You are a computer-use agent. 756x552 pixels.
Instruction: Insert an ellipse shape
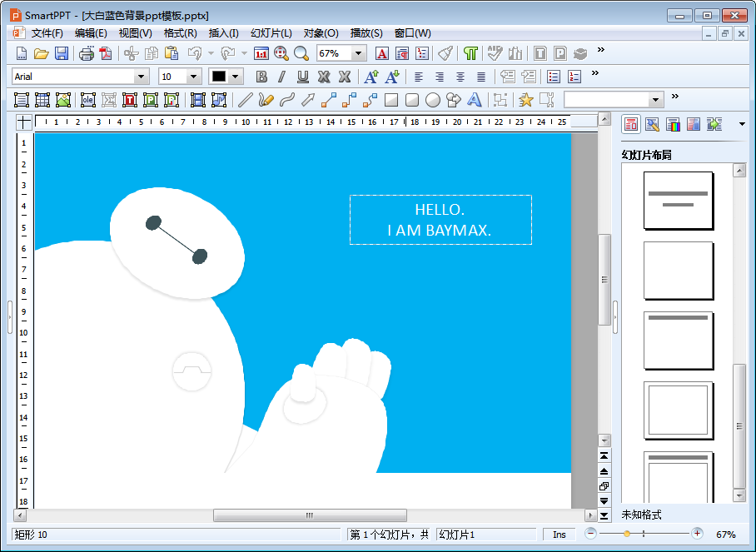[433, 100]
